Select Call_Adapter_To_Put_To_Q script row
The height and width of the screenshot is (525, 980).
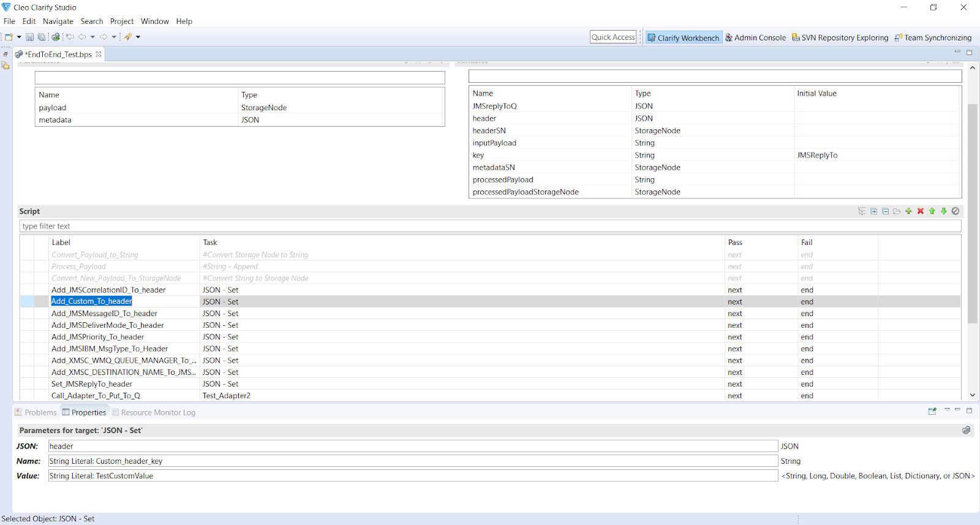coord(490,396)
